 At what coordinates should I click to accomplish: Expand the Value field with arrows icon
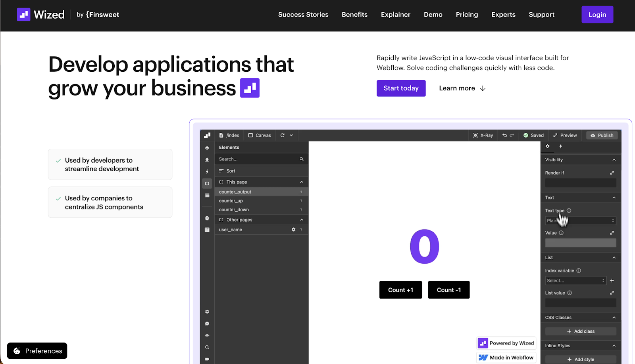click(x=612, y=233)
